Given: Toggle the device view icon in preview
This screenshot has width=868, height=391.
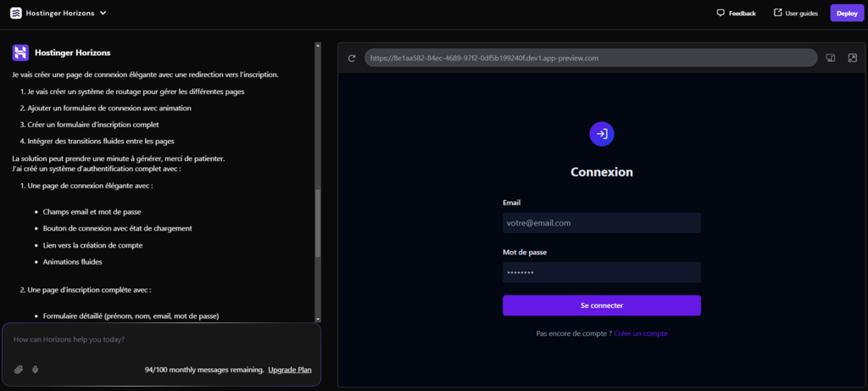Looking at the screenshot, I should (831, 58).
